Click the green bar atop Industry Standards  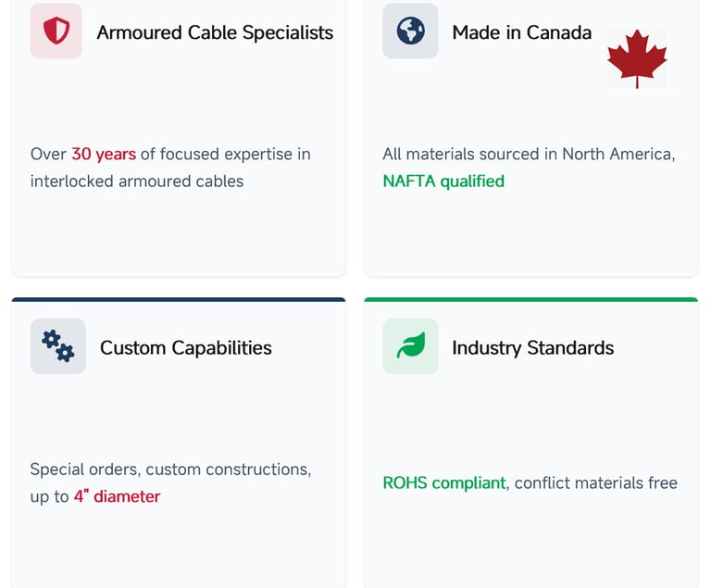pyautogui.click(x=531, y=300)
